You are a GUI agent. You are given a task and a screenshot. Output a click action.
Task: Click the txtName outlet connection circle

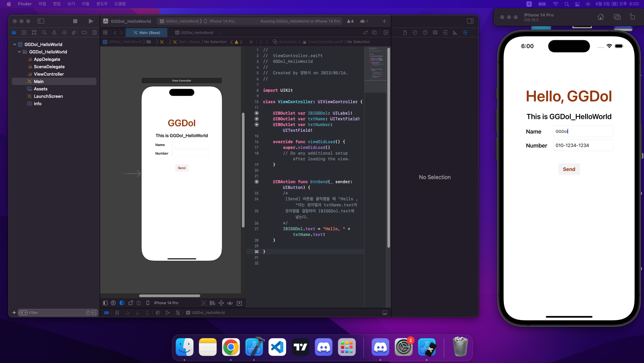(x=257, y=119)
